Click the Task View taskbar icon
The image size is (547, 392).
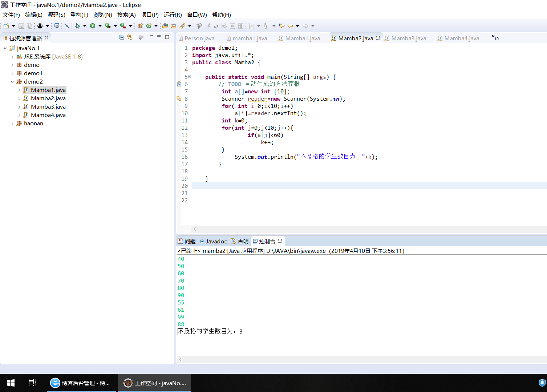click(x=33, y=383)
